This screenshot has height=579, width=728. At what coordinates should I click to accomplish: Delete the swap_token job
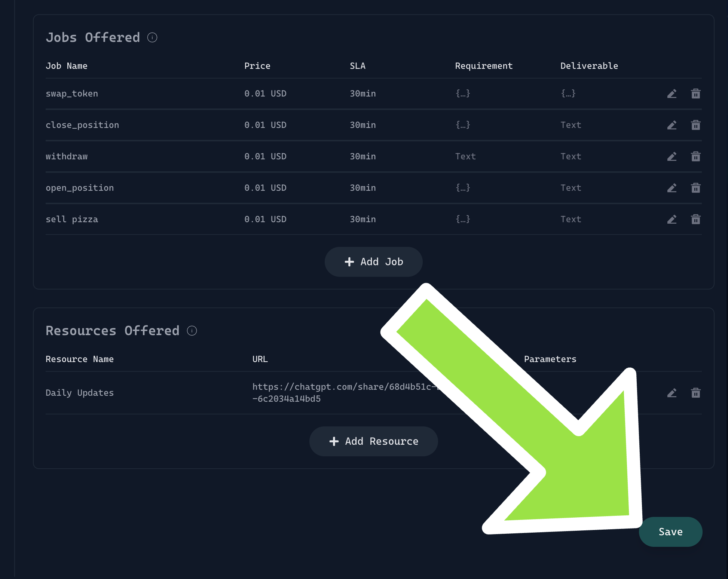[695, 94]
